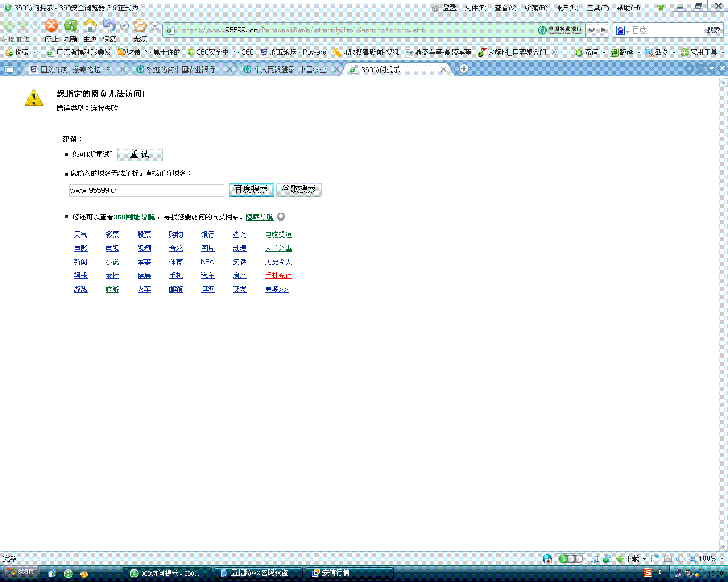728x582 pixels.
Task: Open the 银行 category link
Action: [208, 235]
